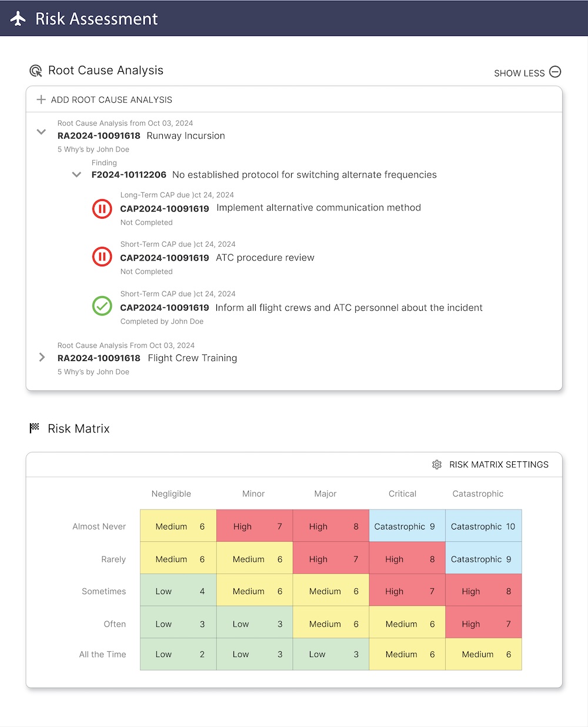Click the airplane icon in the header

click(18, 18)
